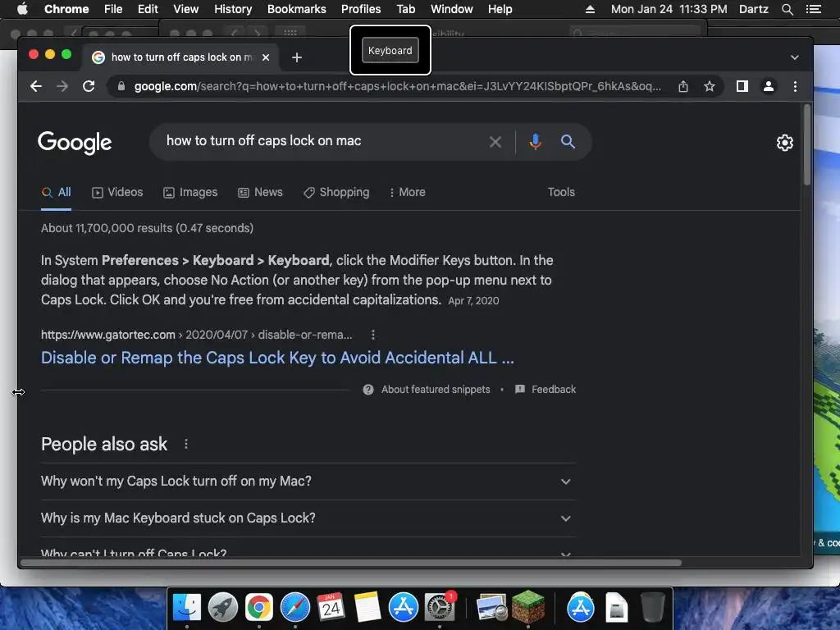Click the Dartz user name in menu bar
The image size is (840, 630).
[x=753, y=9]
